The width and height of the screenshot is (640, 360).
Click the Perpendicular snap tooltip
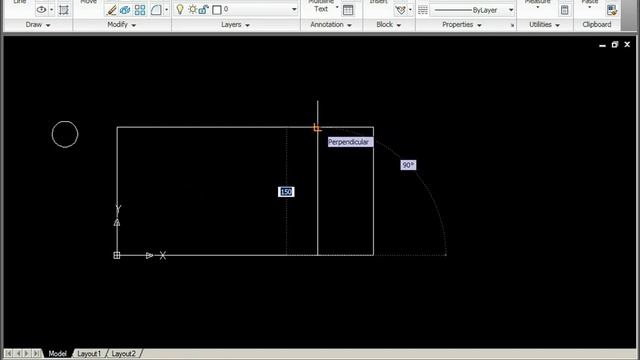click(x=350, y=142)
